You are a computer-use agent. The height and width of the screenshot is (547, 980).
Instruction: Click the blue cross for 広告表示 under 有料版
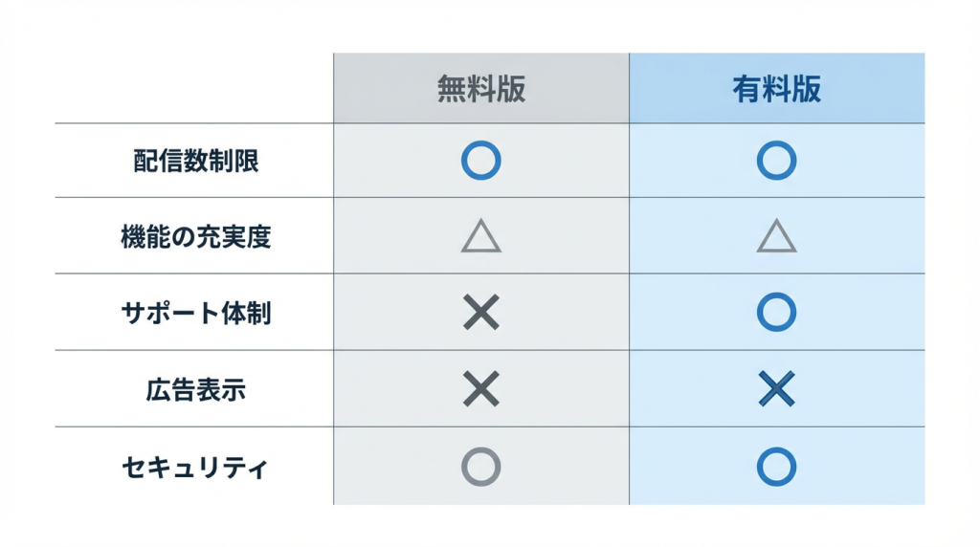pos(776,389)
